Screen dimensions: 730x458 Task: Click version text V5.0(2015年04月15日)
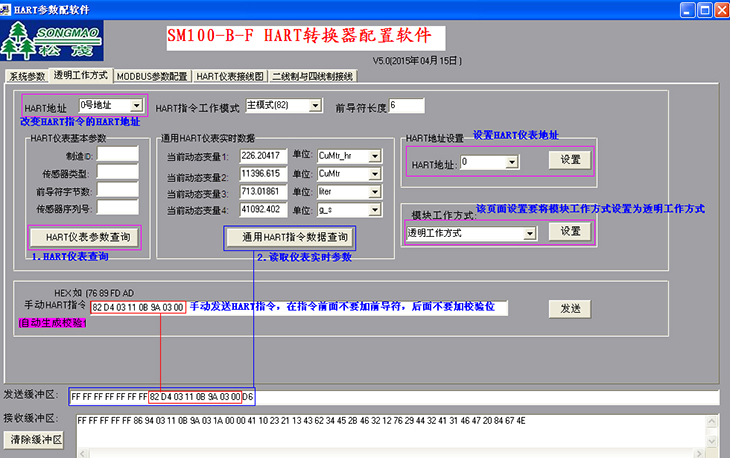pos(417,61)
